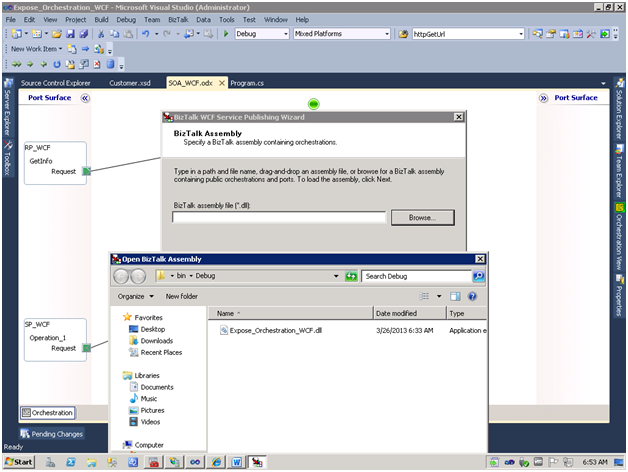Select Recent Places in Favorites

[155, 353]
